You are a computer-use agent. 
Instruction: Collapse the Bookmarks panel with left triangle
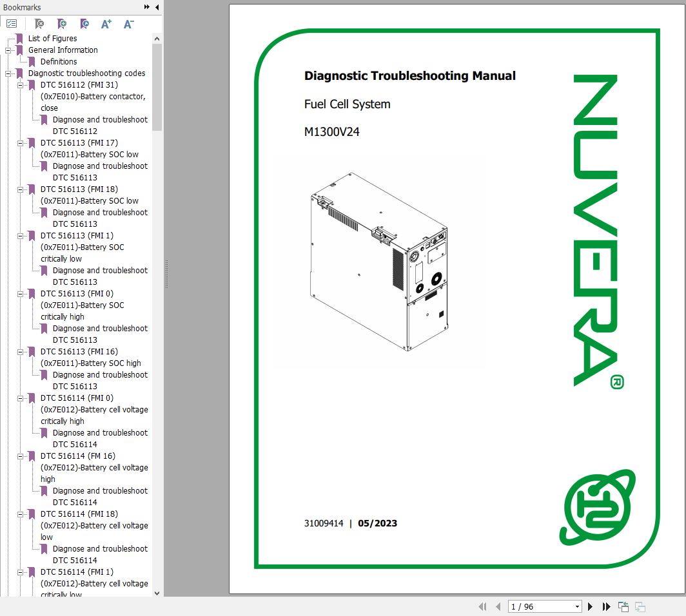pos(157,7)
